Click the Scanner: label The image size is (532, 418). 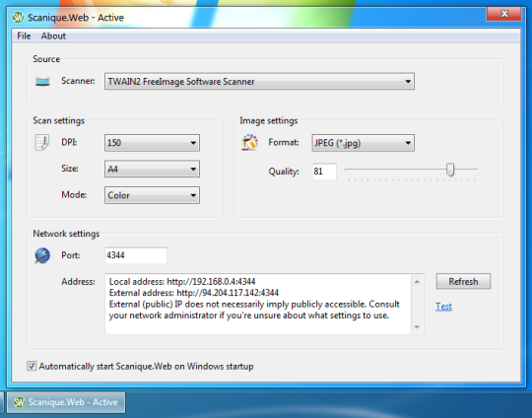78,81
